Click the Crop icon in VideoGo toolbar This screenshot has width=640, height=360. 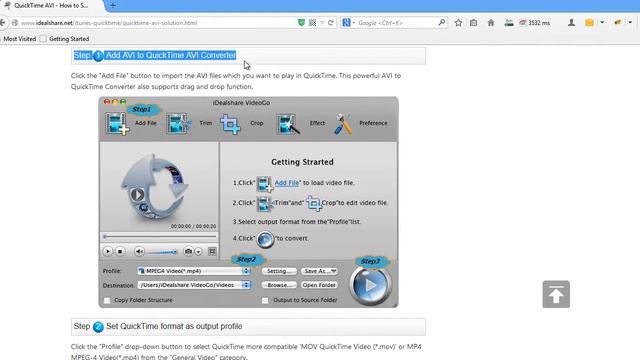pyautogui.click(x=230, y=124)
